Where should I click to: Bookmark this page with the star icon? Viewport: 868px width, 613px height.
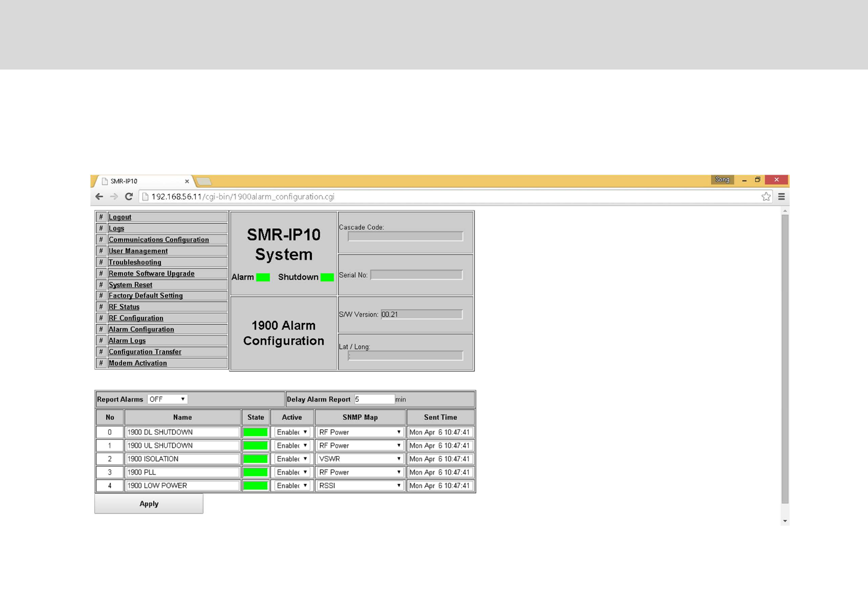[x=766, y=196]
